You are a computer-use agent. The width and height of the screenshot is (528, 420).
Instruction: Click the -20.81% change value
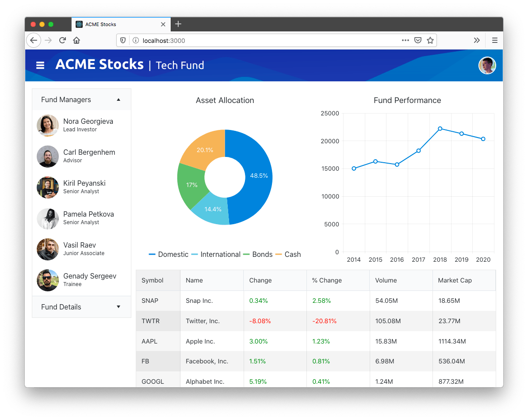(x=324, y=321)
